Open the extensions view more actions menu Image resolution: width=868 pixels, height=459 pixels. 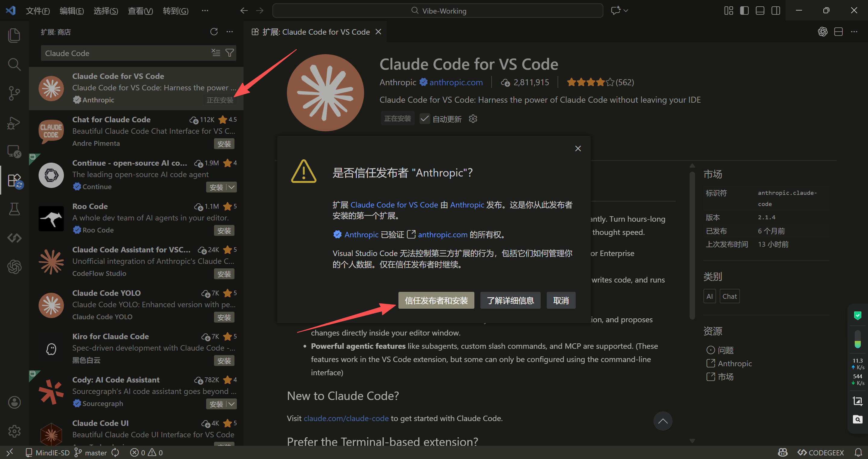[x=230, y=31]
